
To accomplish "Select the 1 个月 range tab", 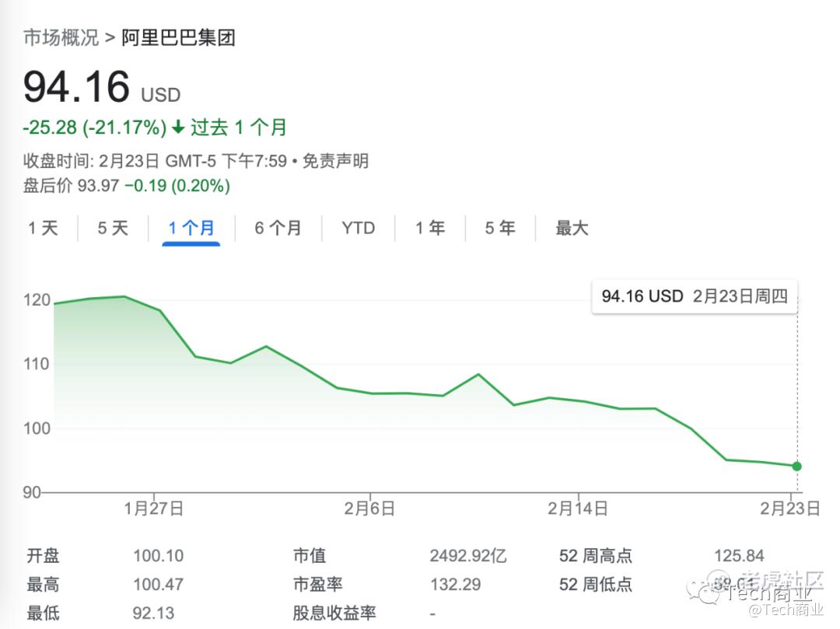I will tap(191, 228).
